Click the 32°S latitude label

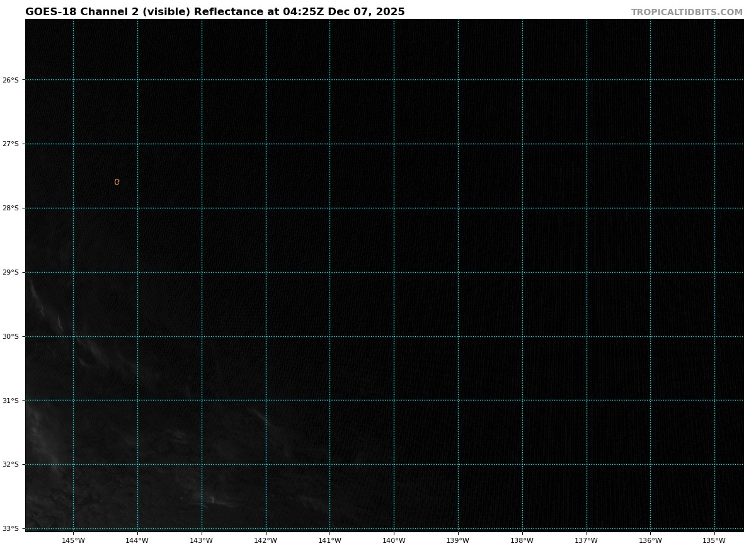tap(11, 465)
